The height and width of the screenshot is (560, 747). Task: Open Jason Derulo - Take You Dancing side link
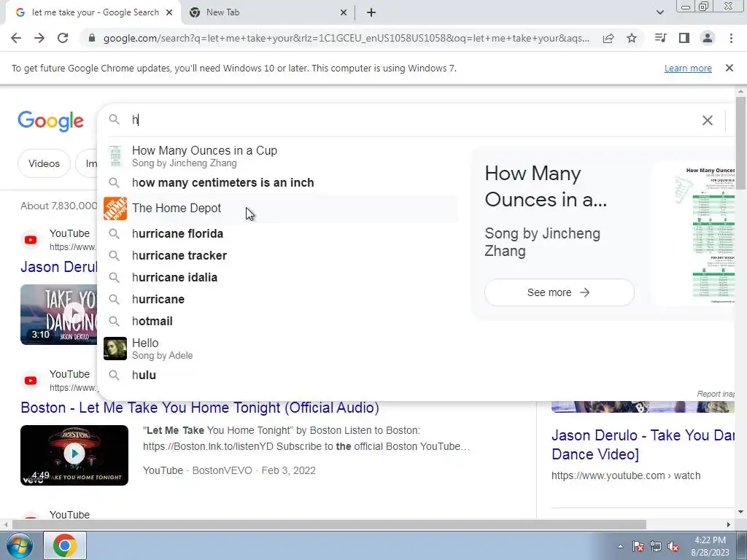point(643,444)
